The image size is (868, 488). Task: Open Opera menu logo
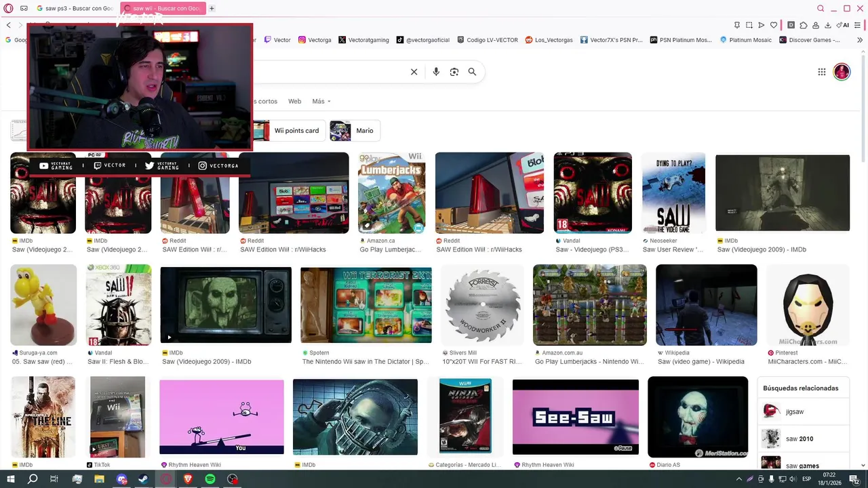[7, 9]
